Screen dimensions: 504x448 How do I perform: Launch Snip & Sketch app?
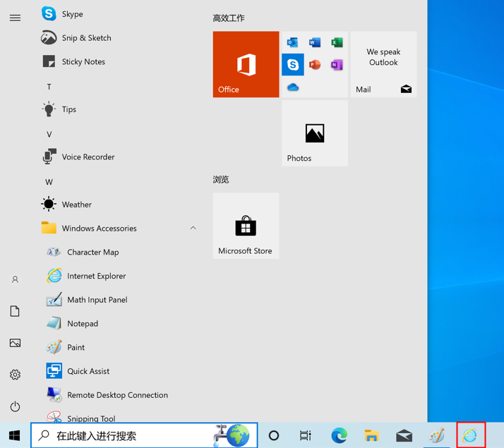(x=85, y=38)
